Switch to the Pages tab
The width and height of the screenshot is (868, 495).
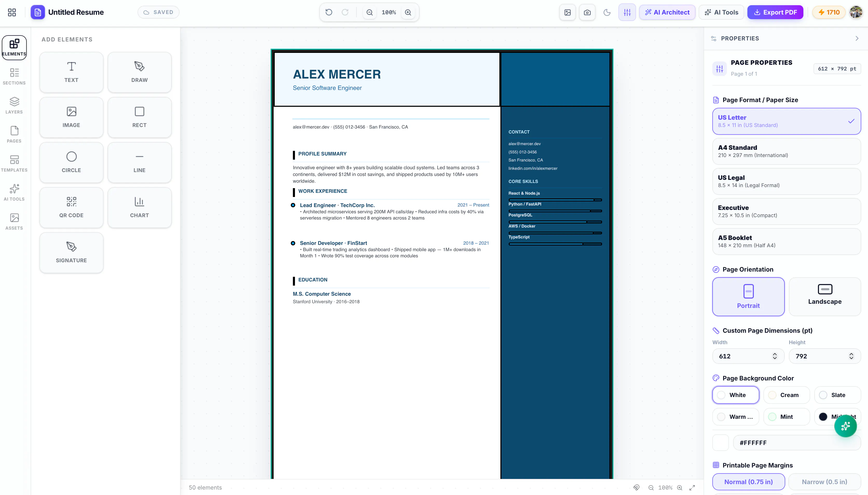click(x=14, y=135)
